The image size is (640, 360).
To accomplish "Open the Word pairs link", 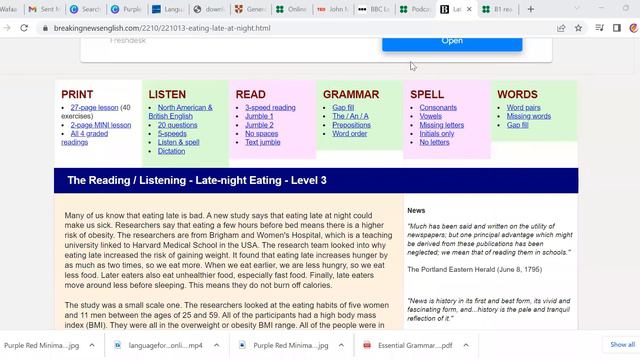I will 523,108.
